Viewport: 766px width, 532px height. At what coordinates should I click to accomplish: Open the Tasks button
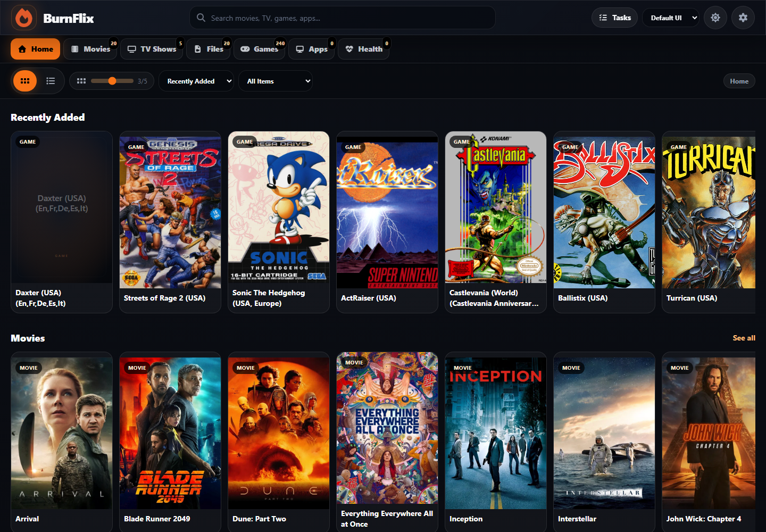614,18
